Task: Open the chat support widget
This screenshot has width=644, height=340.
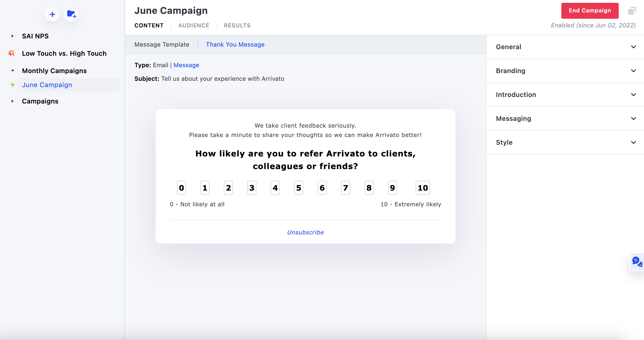Action: tap(637, 262)
